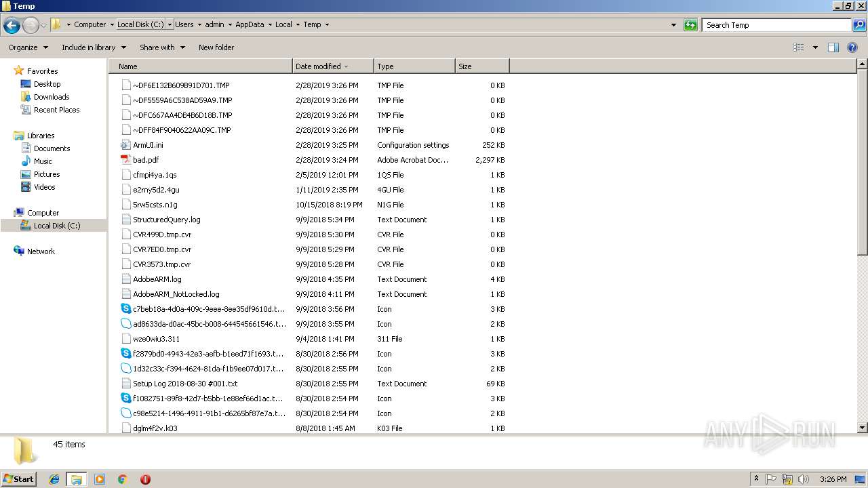The image size is (868, 488).
Task: Show hidden tray icons arrow
Action: (756, 479)
